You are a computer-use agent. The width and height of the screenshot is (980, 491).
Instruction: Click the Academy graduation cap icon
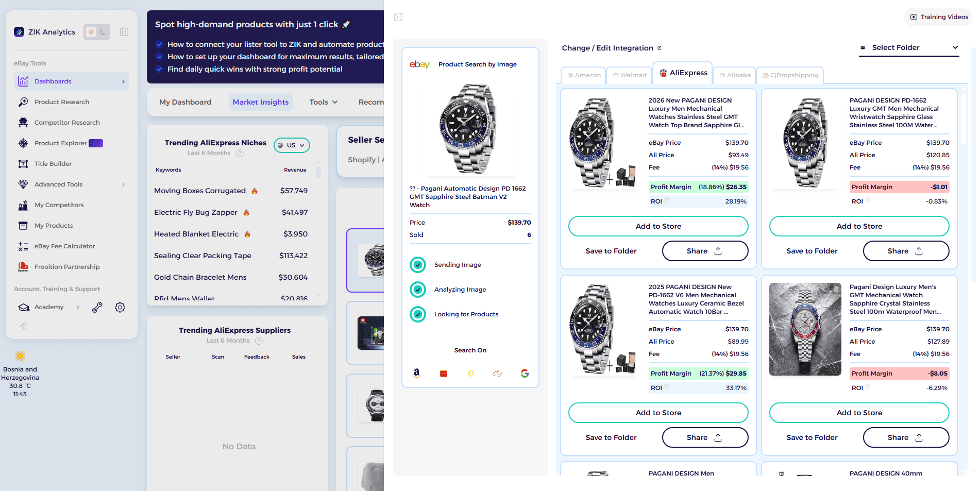24,307
